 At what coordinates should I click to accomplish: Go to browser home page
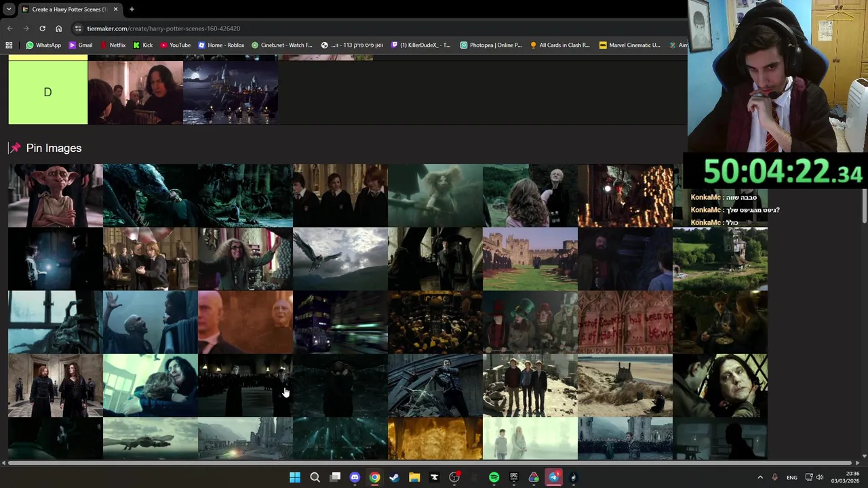(58, 28)
